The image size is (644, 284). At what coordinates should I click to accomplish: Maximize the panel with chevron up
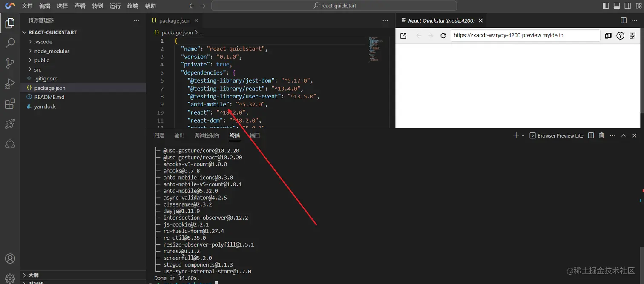[x=624, y=135]
